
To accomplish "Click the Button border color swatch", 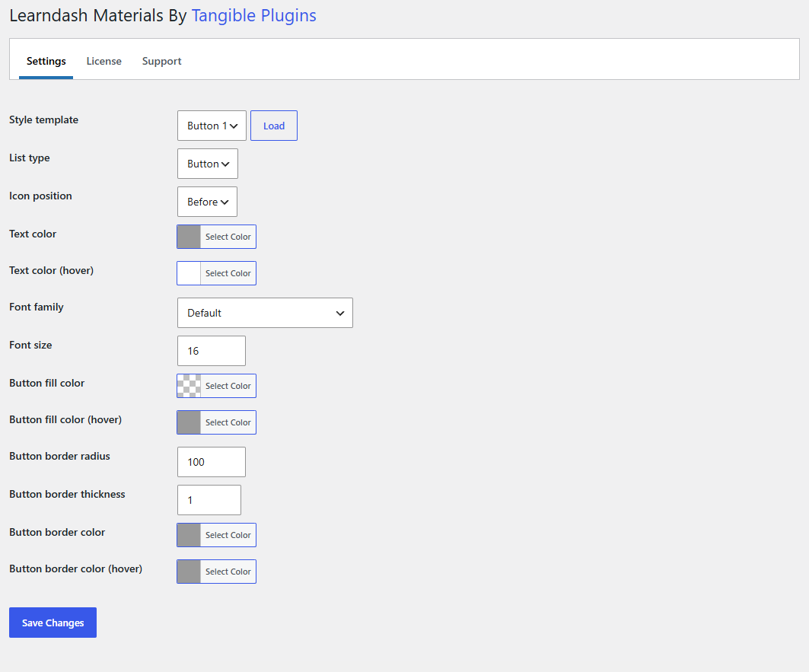I will pos(189,535).
